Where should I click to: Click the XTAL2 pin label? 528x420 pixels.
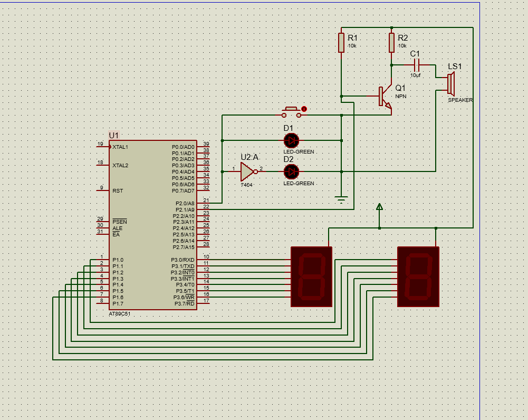(120, 165)
